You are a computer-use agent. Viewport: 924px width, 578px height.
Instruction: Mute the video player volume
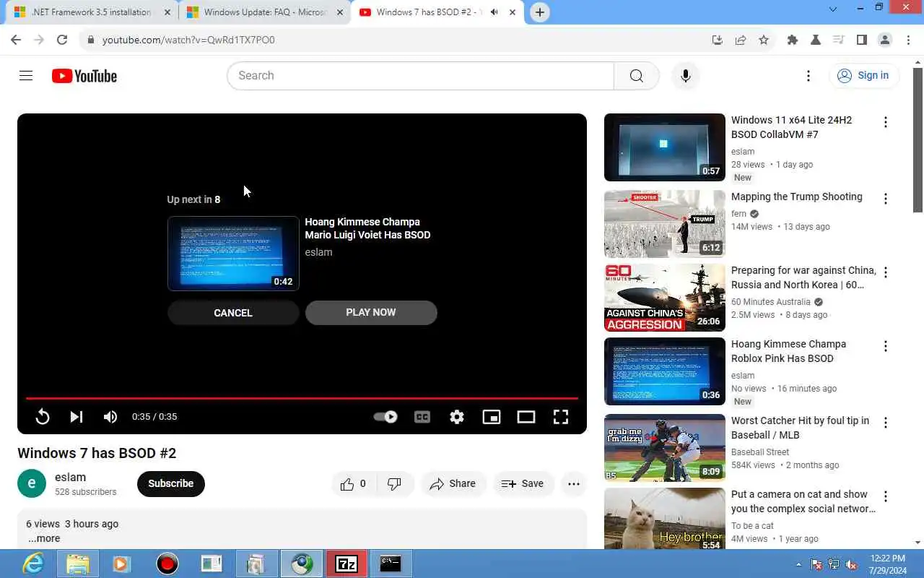(x=110, y=417)
